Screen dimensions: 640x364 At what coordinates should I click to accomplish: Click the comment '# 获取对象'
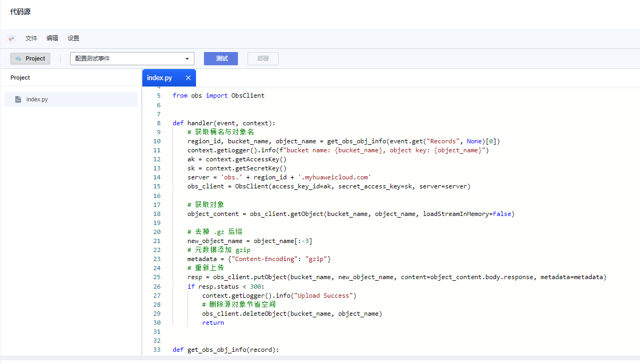(x=206, y=205)
